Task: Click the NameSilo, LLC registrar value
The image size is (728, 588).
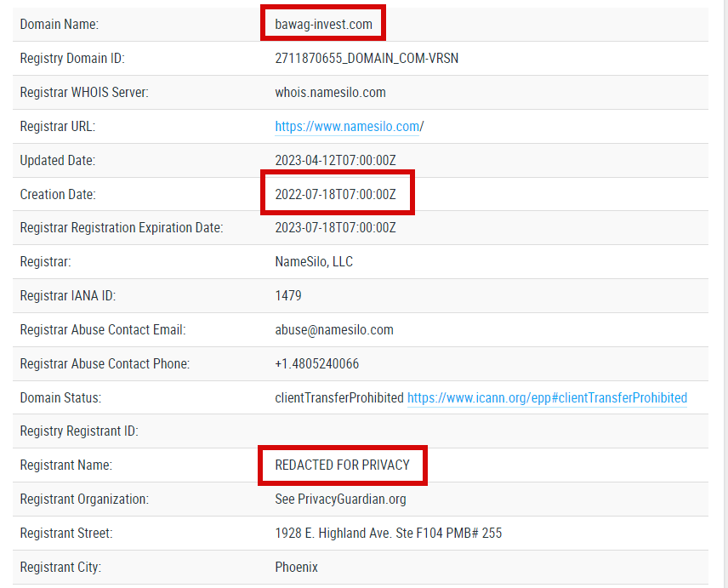Action: [x=314, y=262]
